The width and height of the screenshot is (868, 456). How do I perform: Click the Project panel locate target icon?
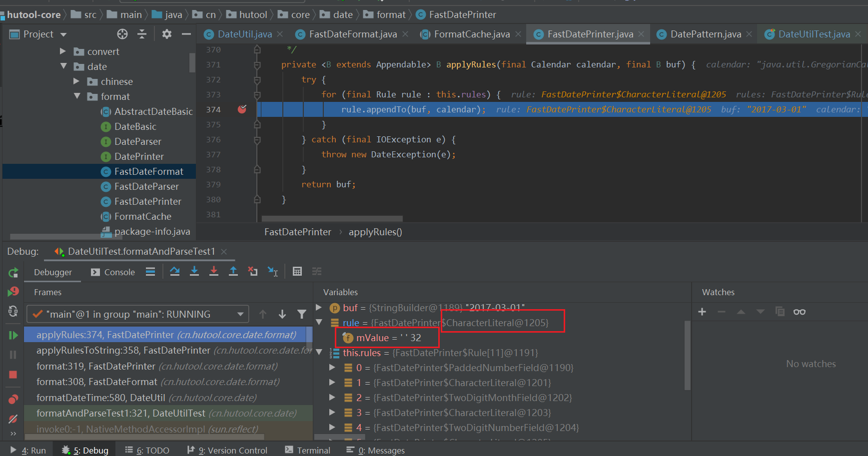pyautogui.click(x=122, y=34)
